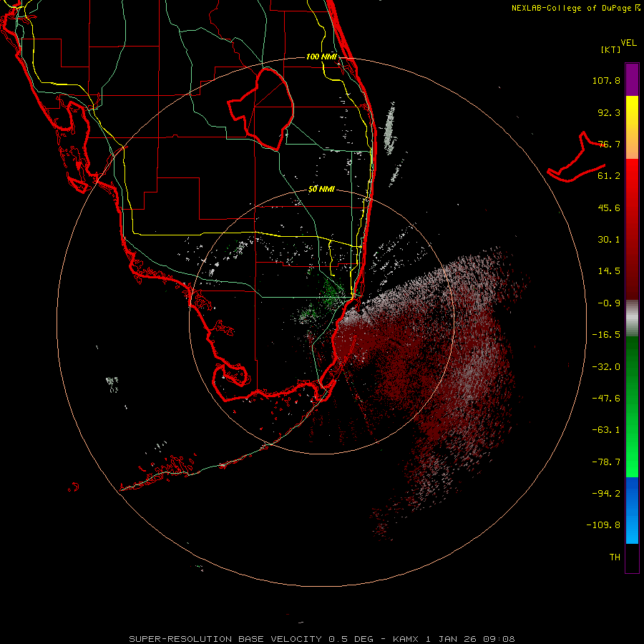This screenshot has width=644, height=644.
Task: Click the 14.5 legend value
Action: pos(609,271)
